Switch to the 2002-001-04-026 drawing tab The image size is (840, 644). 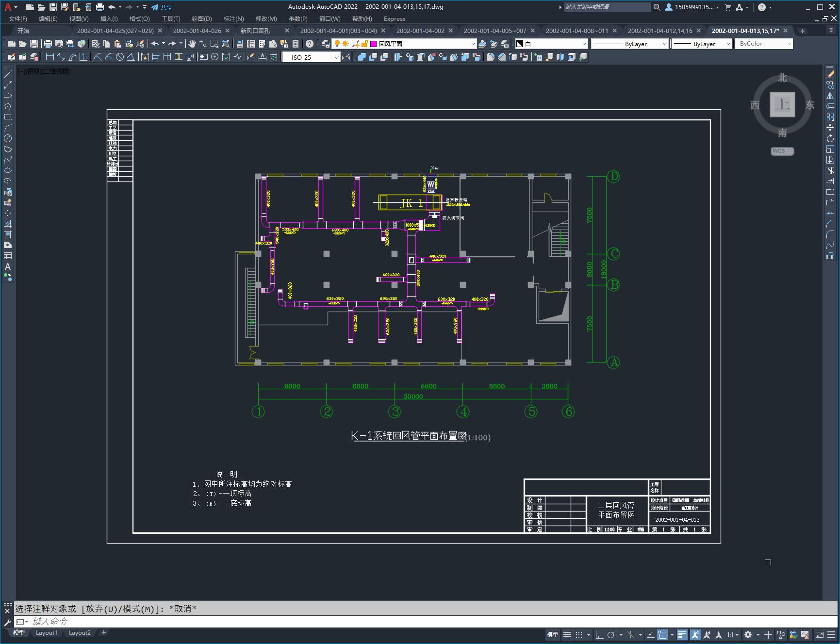point(197,31)
